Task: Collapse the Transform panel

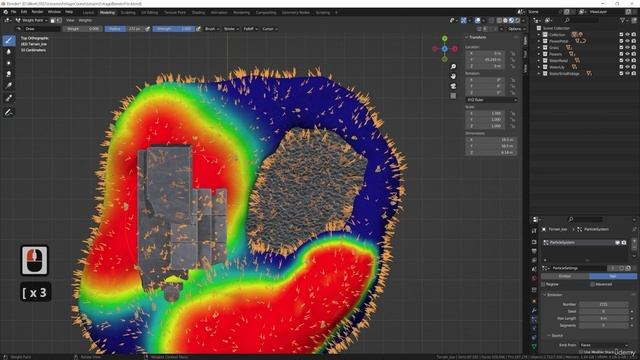Action: click(x=477, y=37)
